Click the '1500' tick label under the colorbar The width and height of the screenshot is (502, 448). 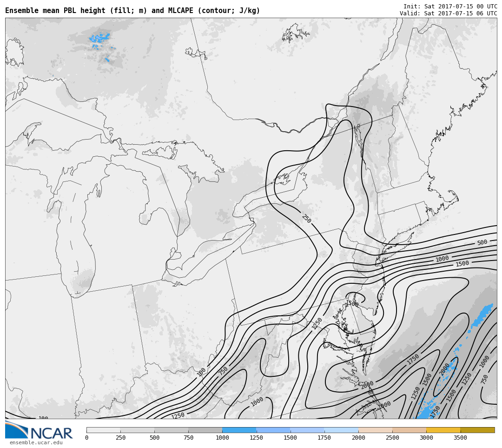click(x=291, y=438)
